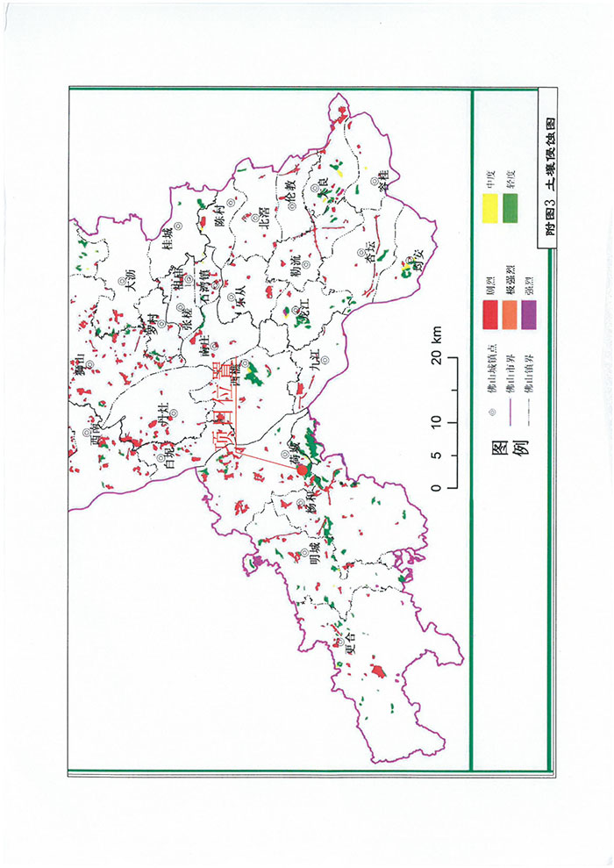
Task: Click the 更合 town marker
Action: (339, 642)
